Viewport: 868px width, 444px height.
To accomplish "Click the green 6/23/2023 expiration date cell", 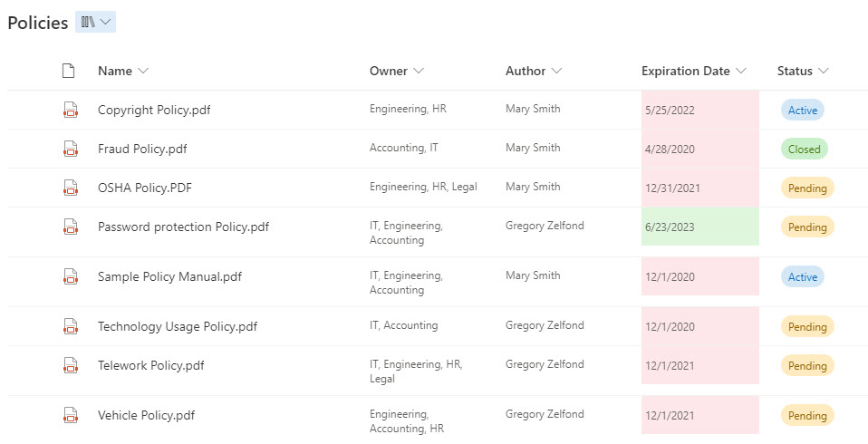I will (x=699, y=227).
